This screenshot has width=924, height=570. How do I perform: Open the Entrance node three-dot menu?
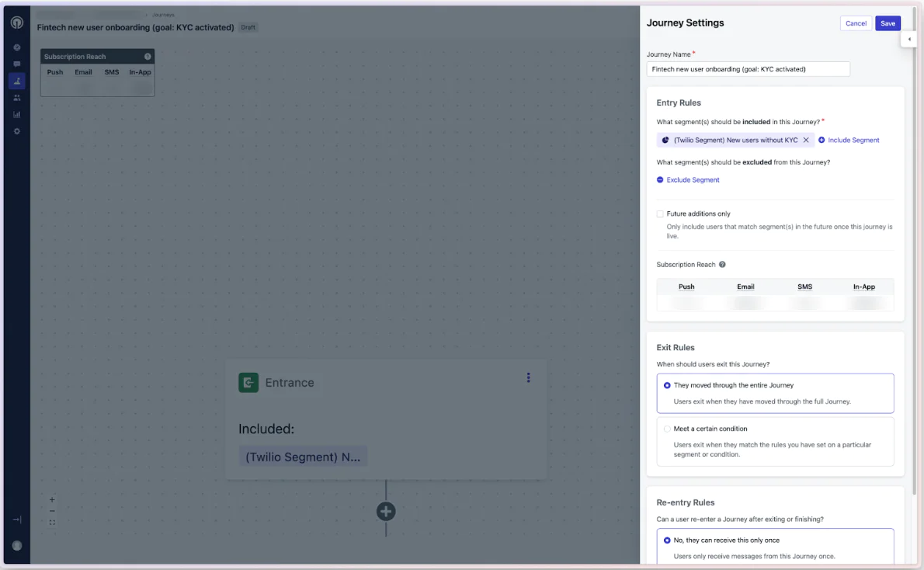[529, 378]
